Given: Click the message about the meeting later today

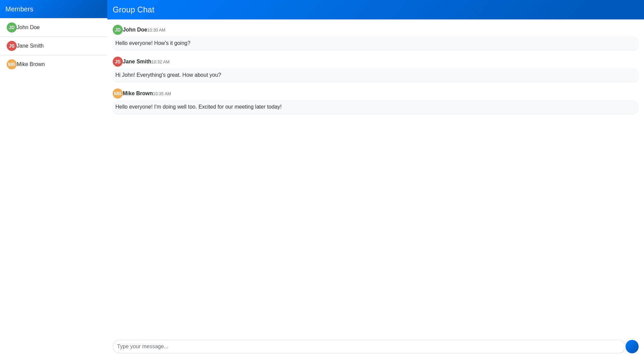Looking at the screenshot, I should [x=199, y=107].
